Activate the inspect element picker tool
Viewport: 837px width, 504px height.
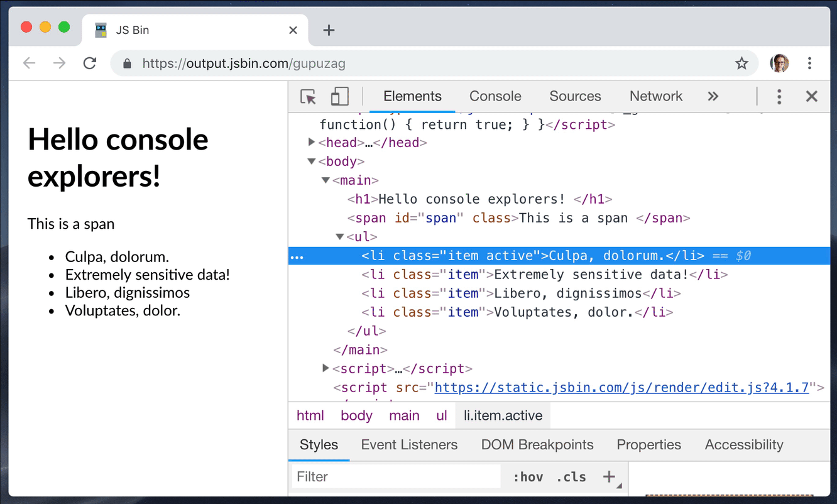(x=308, y=96)
